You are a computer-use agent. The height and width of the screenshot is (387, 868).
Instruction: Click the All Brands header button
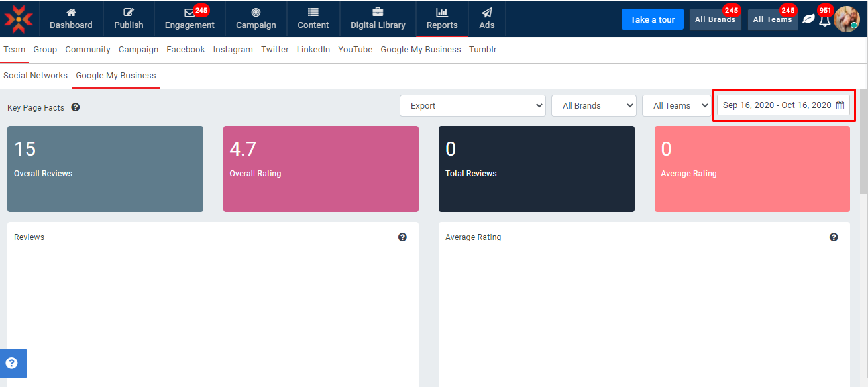pyautogui.click(x=714, y=20)
